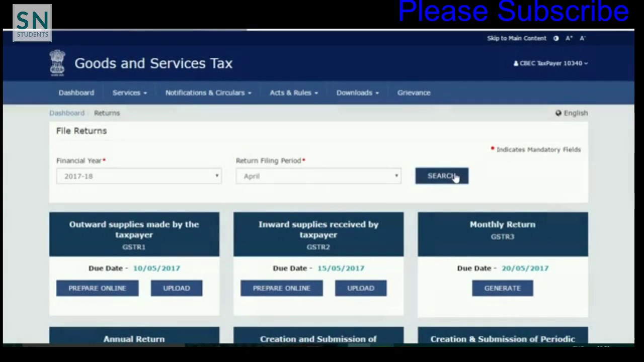
Task: Click due date 15/05/2017
Action: point(341,268)
